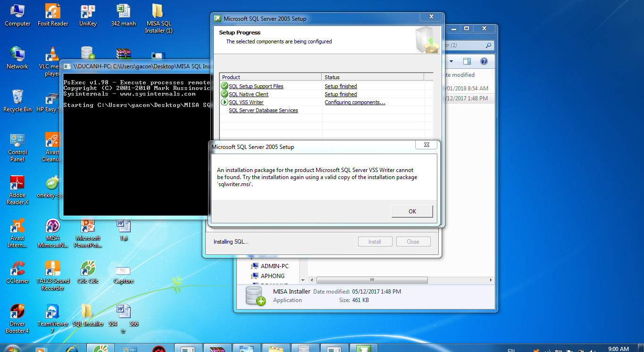
Task: Open 'Setup finished' status for Support Files
Action: [341, 86]
